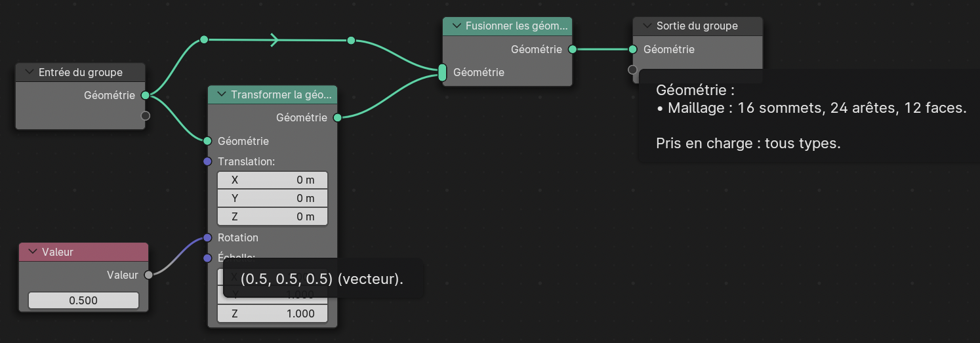
Task: Collapse the Fusionner les géométries node
Action: pos(456,26)
